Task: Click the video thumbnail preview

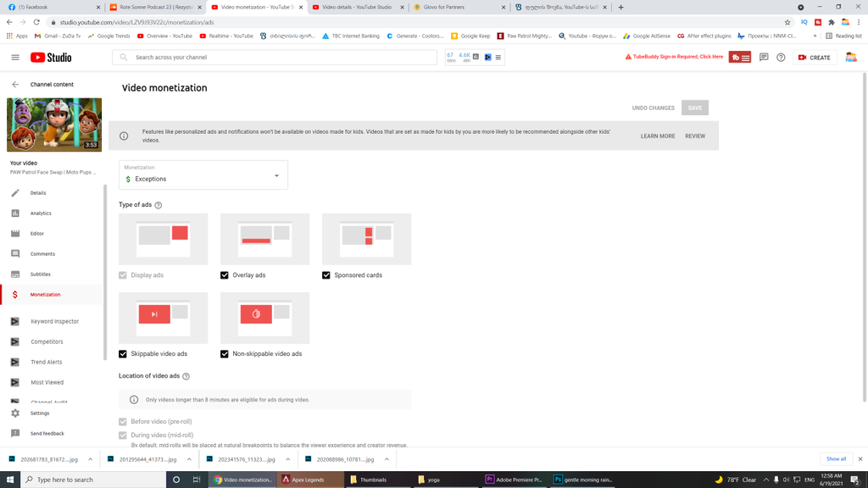Action: coord(54,125)
